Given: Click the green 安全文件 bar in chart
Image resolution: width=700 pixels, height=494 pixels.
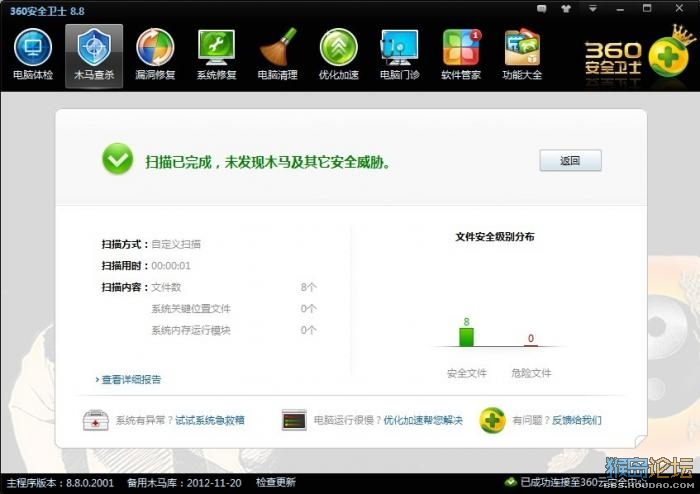Looking at the screenshot, I should click(x=467, y=337).
